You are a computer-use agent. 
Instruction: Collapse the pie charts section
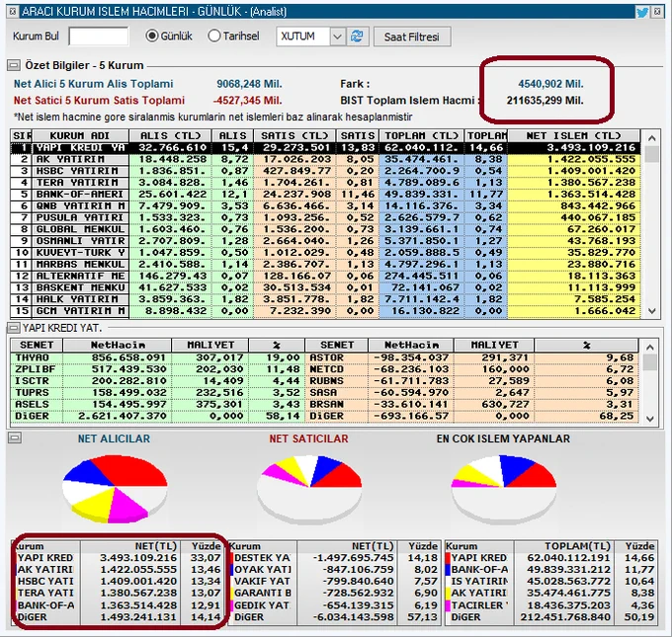coord(15,438)
